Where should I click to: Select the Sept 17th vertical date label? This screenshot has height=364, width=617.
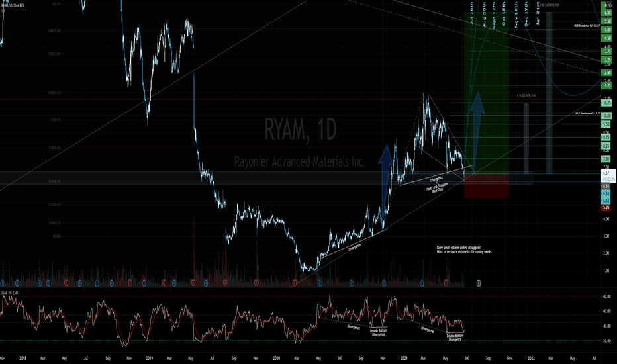pyautogui.click(x=494, y=16)
